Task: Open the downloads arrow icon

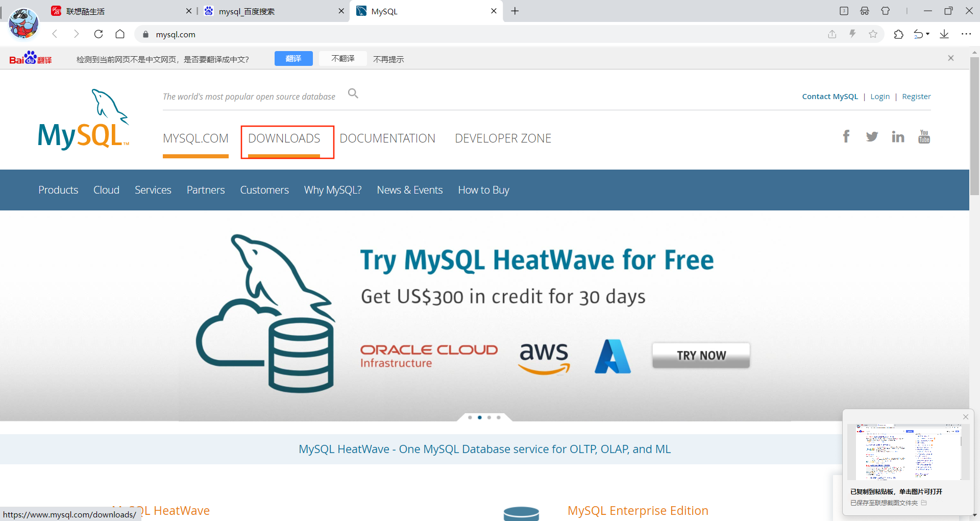Action: 944,34
